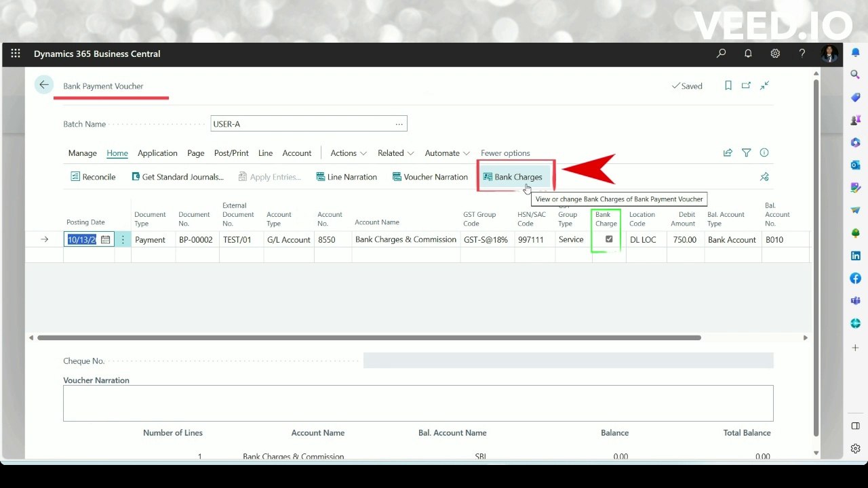Image resolution: width=868 pixels, height=488 pixels.
Task: Click the horizontal grid scrollbar
Action: pyautogui.click(x=369, y=338)
